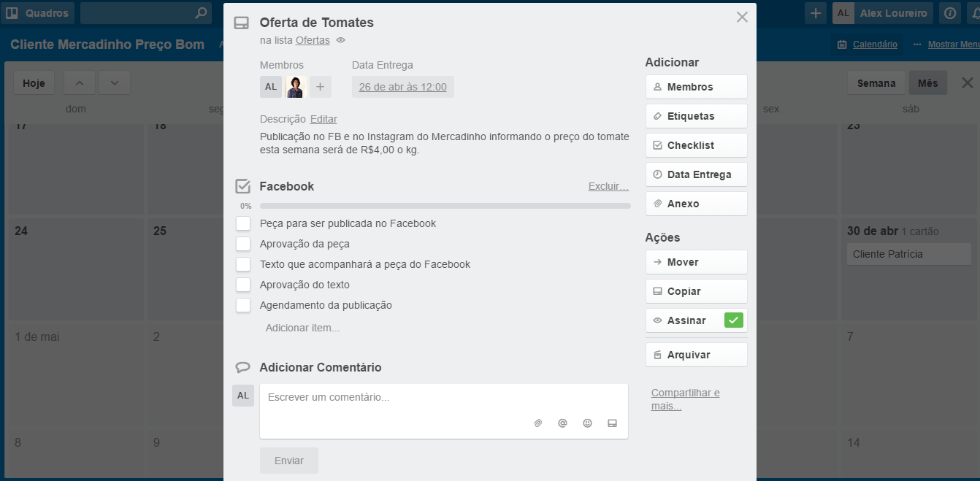Click the create plus icon in top bar

pos(816,13)
